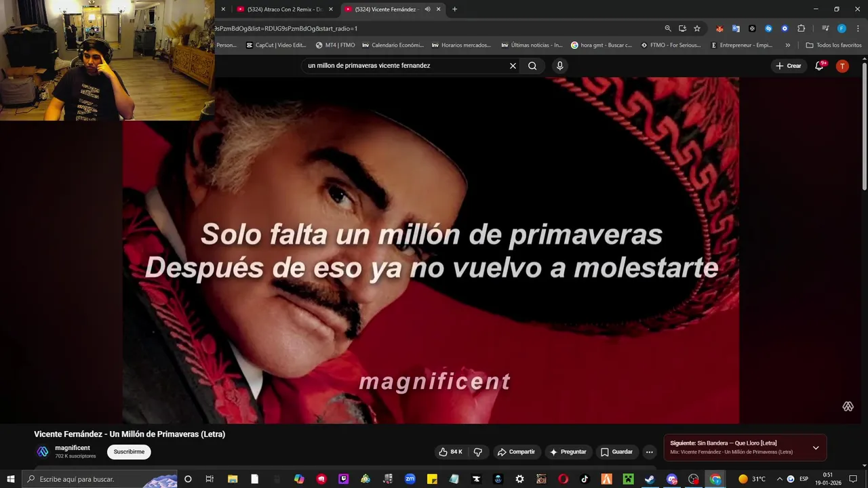Screen dimensions: 868x488
Task: Open Chrome three-dot menu
Action: [x=858, y=28]
